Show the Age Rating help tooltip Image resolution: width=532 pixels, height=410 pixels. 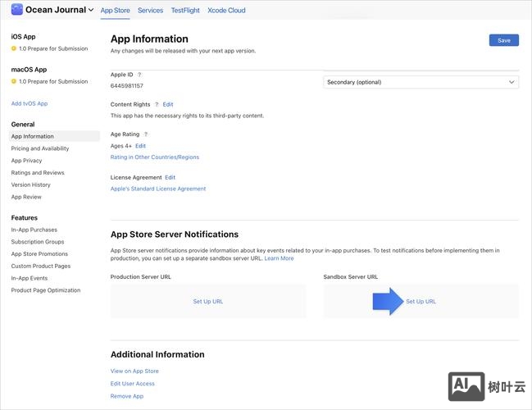pyautogui.click(x=146, y=134)
